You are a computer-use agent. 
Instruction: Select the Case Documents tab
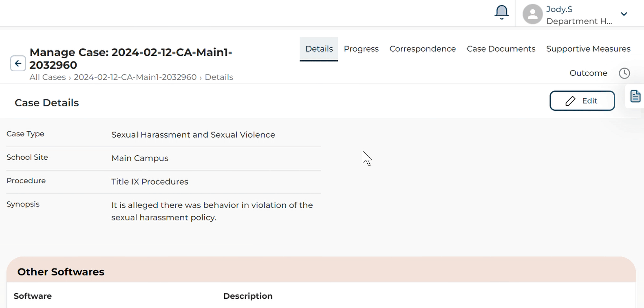[x=501, y=49]
